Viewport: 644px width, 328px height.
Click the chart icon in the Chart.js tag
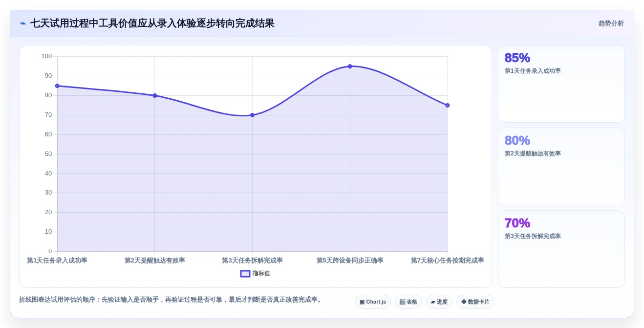point(362,302)
